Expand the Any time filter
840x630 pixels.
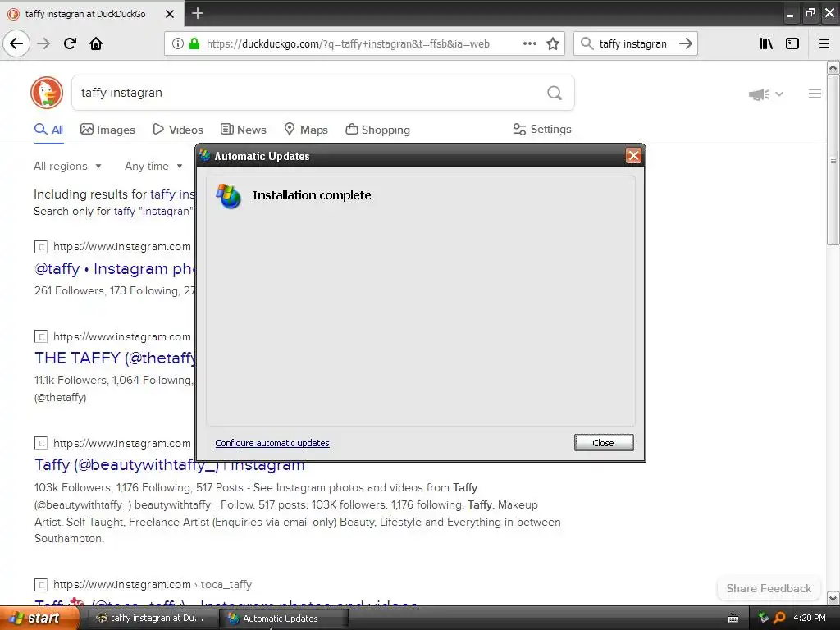click(x=153, y=166)
